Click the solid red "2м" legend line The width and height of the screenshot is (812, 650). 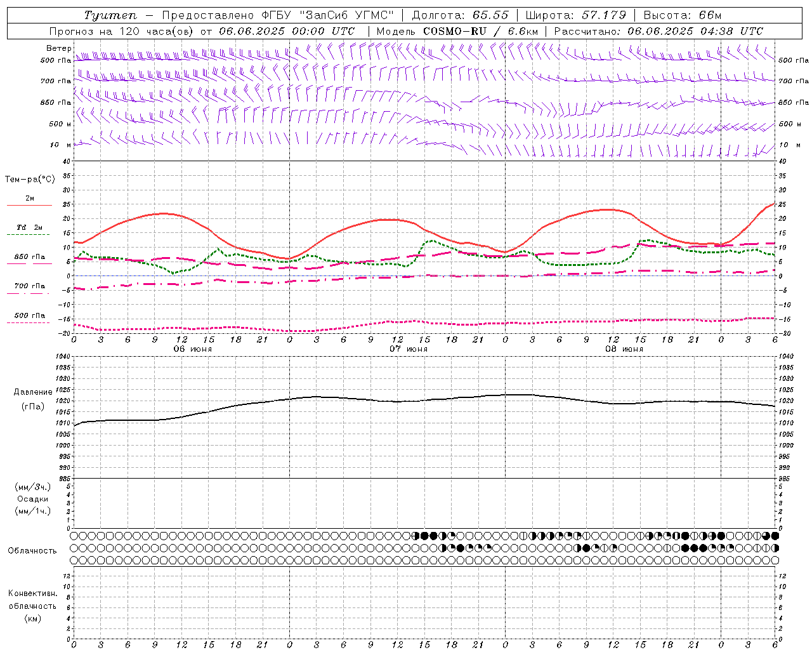(x=29, y=205)
